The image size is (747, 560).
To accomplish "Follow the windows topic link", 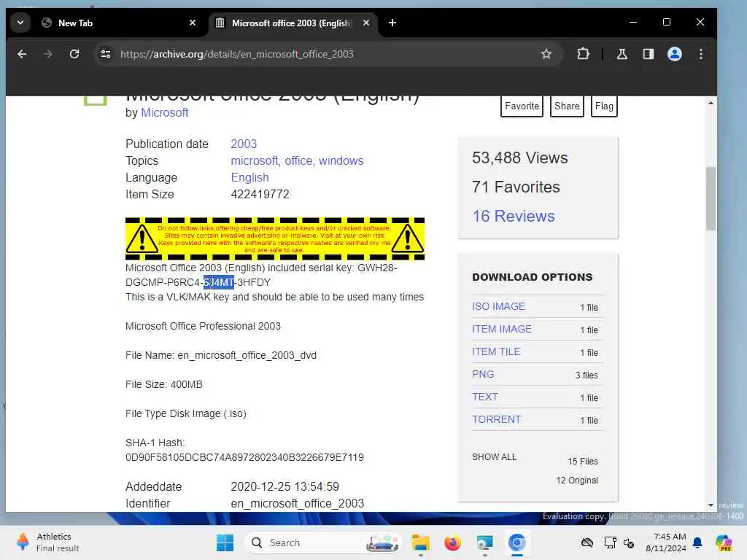I will 341,161.
